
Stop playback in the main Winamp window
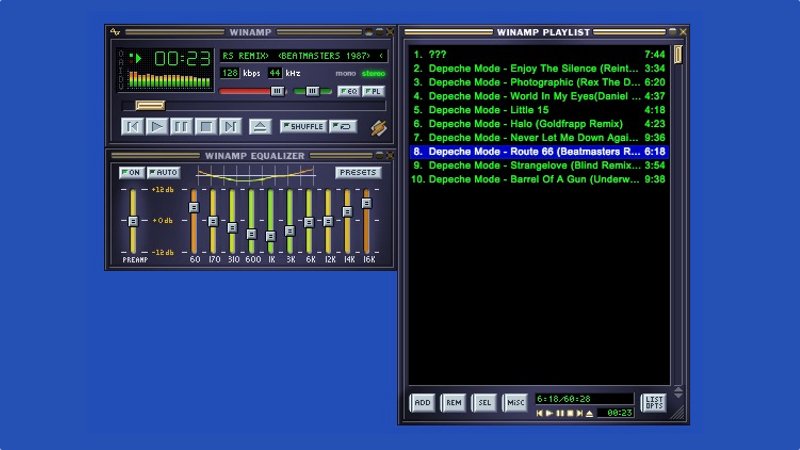click(x=206, y=127)
